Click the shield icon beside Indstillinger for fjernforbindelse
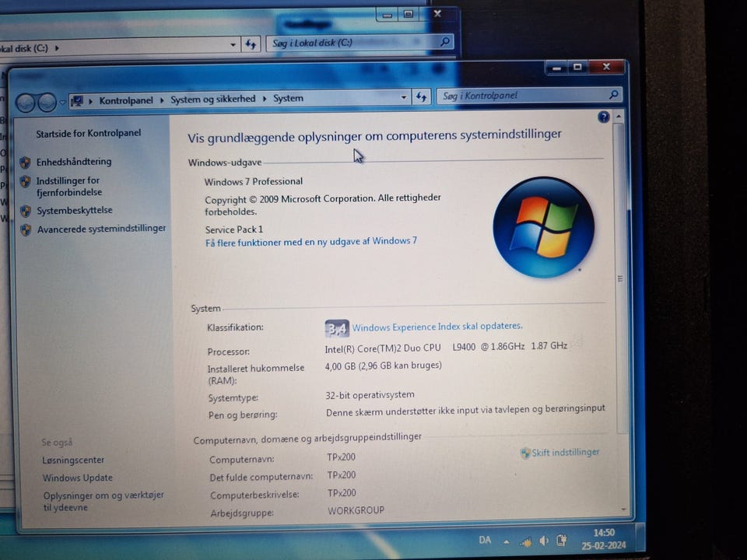This screenshot has width=747, height=560. pos(25,181)
